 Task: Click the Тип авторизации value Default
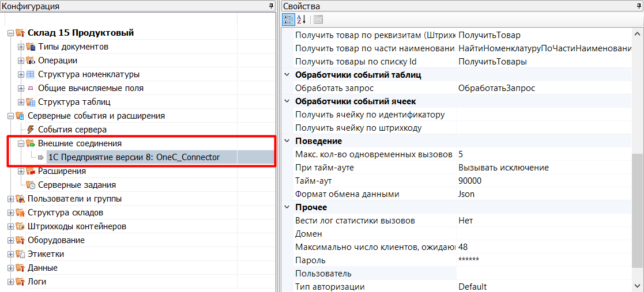[544, 286]
